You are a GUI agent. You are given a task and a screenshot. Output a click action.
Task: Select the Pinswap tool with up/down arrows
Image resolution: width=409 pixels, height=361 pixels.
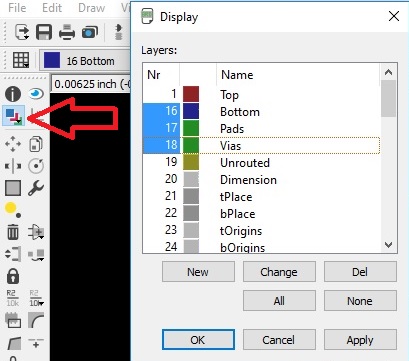(x=13, y=254)
